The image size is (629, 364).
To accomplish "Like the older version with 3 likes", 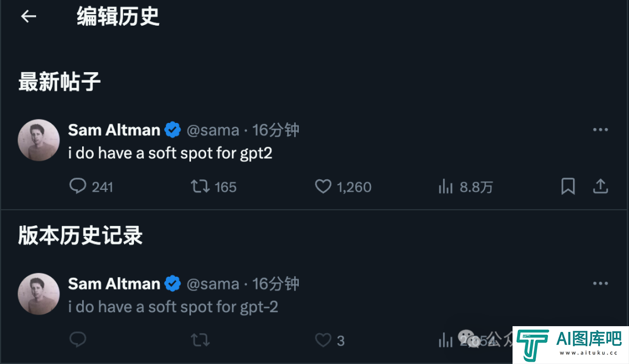I will (x=323, y=340).
